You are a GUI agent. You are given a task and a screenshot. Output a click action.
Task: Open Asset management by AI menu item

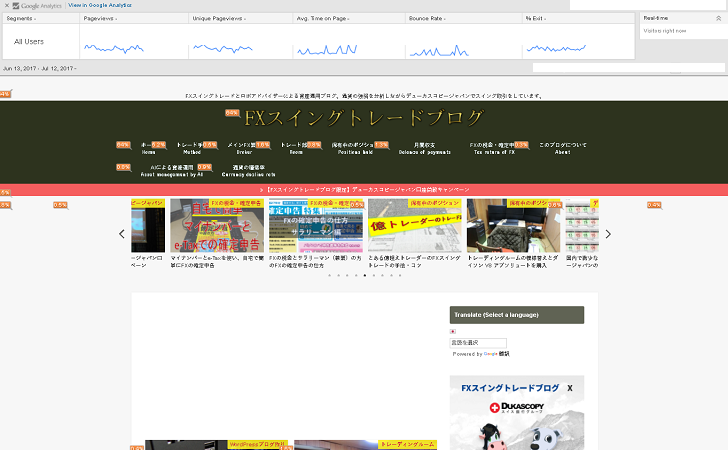pyautogui.click(x=172, y=170)
